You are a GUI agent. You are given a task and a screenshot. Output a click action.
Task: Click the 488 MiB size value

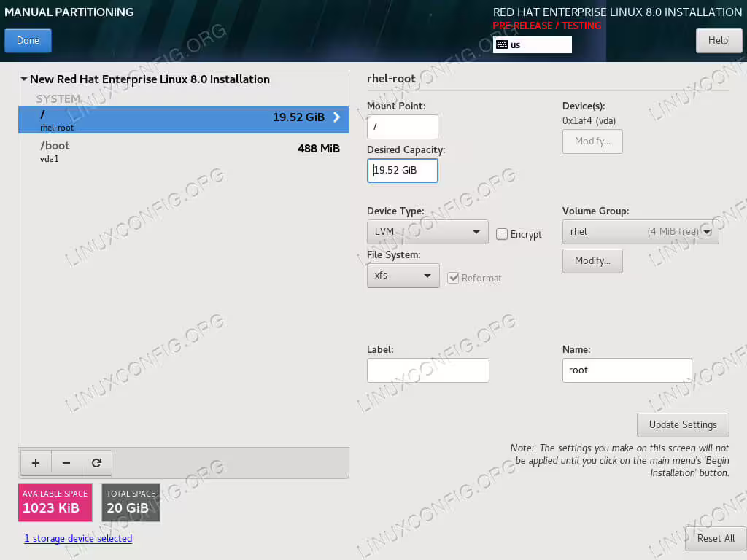click(319, 149)
